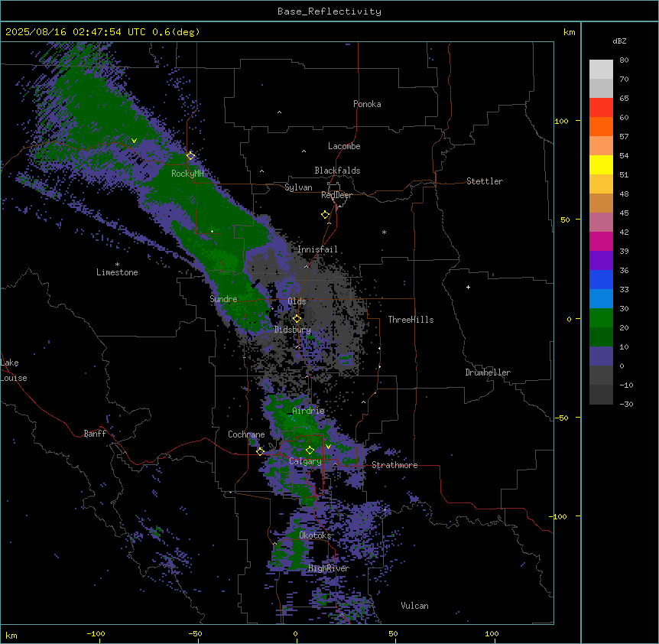659x644 pixels.
Task: Click the yellow diamond marker below Olds
Action: point(297,319)
